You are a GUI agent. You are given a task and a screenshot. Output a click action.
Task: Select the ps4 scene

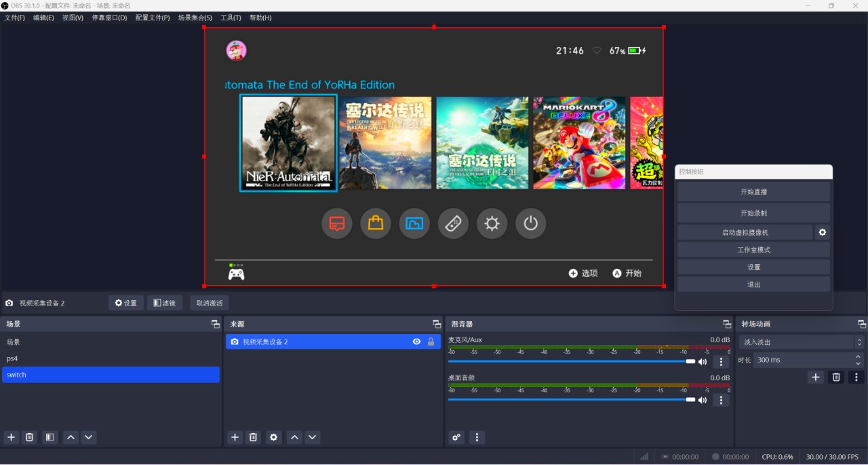point(111,358)
